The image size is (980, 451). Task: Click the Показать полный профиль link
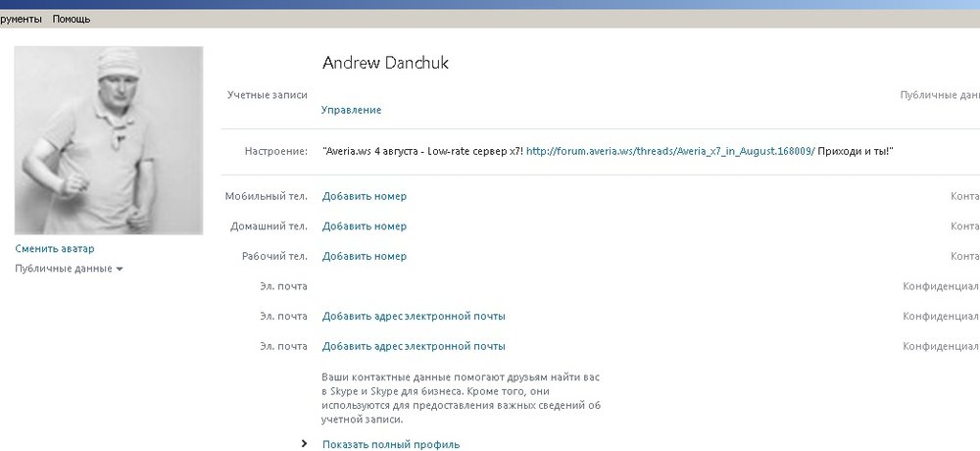(x=390, y=444)
